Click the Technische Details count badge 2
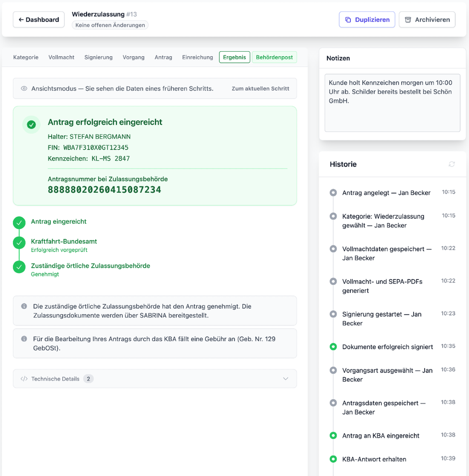Image resolution: width=469 pixels, height=476 pixels. [88, 379]
